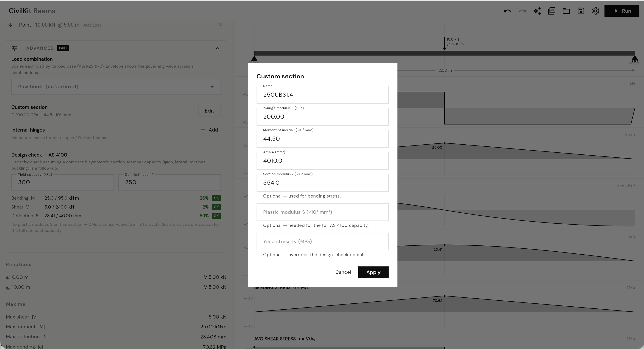Apply the custom section changes
644x349 pixels.
(373, 272)
